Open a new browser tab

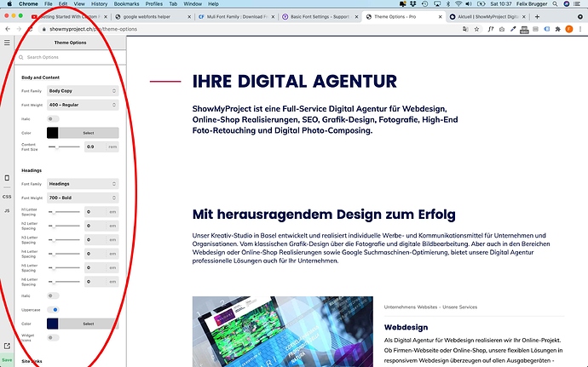click(x=537, y=16)
